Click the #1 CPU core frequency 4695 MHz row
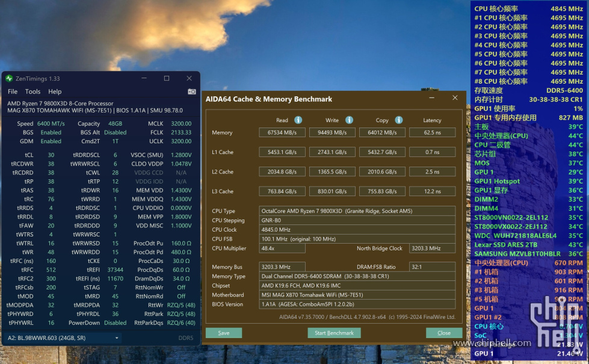 [528, 17]
